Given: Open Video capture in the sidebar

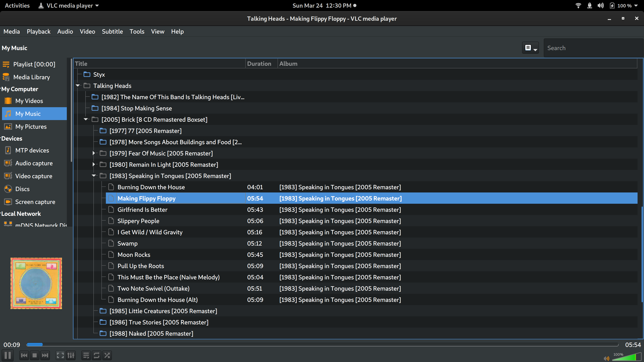Looking at the screenshot, I should (x=34, y=176).
